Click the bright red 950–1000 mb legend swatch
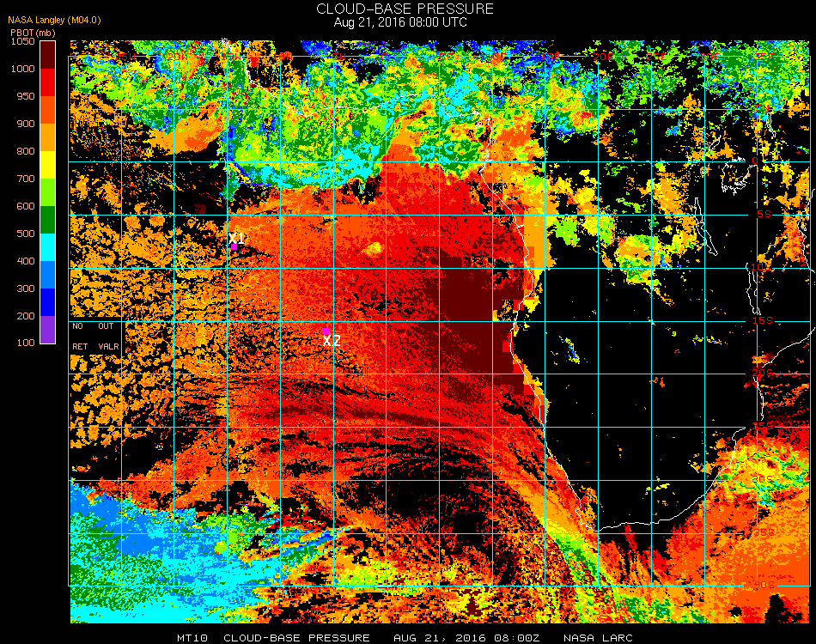 (47, 82)
